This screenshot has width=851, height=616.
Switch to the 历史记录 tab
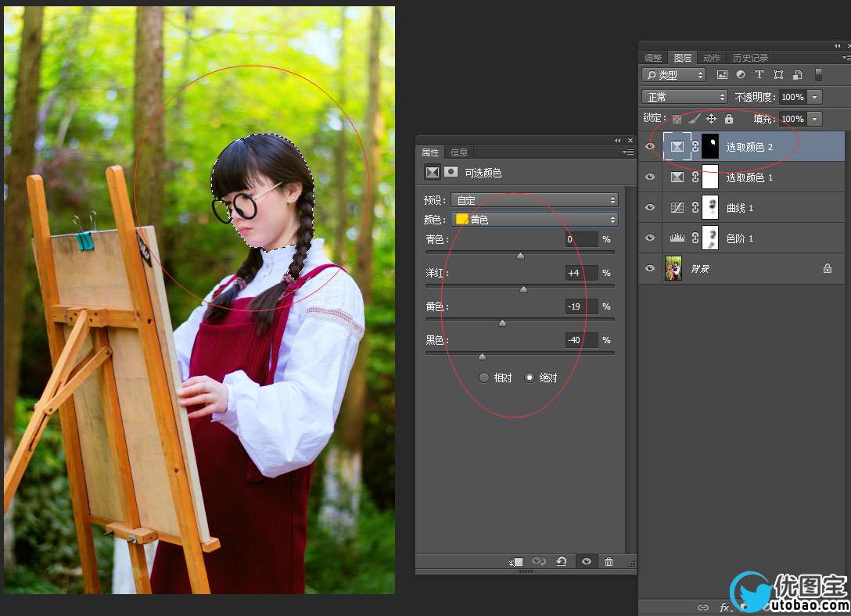tap(750, 58)
